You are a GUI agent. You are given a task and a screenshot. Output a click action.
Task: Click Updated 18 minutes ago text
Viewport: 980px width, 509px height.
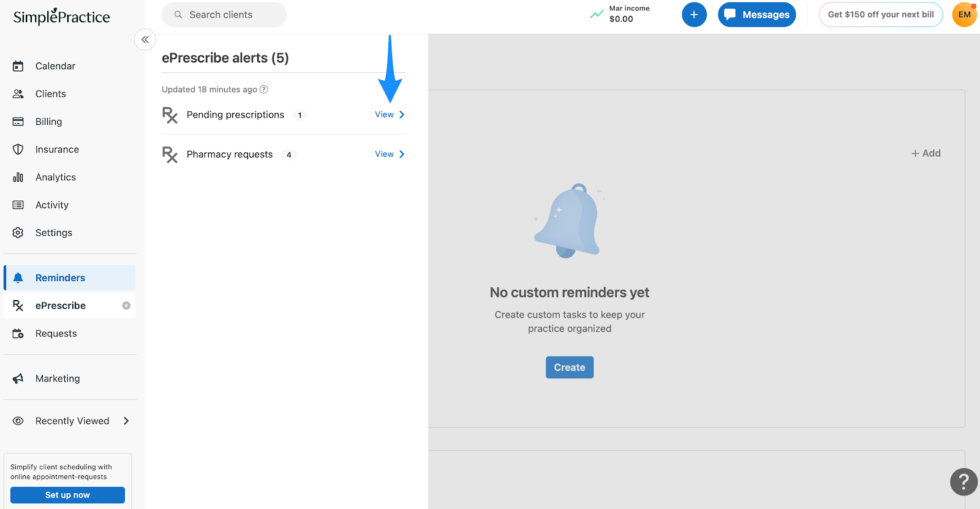point(209,89)
